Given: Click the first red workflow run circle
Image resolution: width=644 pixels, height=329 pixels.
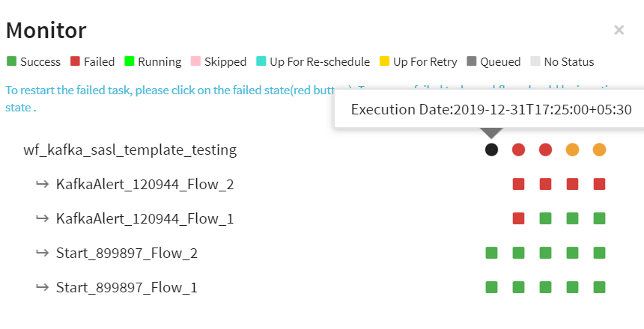Looking at the screenshot, I should pos(518,150).
